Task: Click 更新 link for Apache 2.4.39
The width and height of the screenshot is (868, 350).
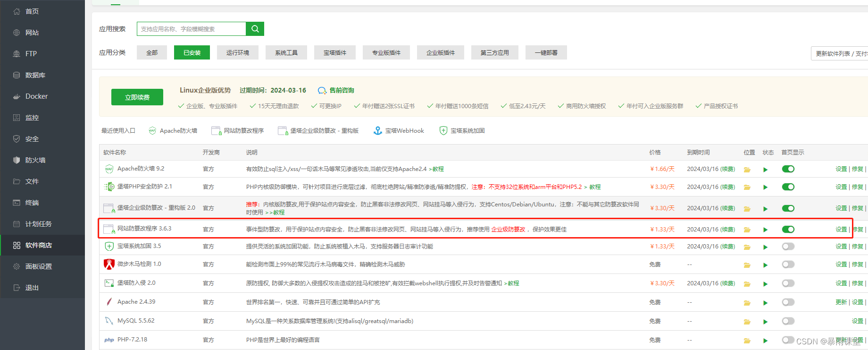Action: 841,302
